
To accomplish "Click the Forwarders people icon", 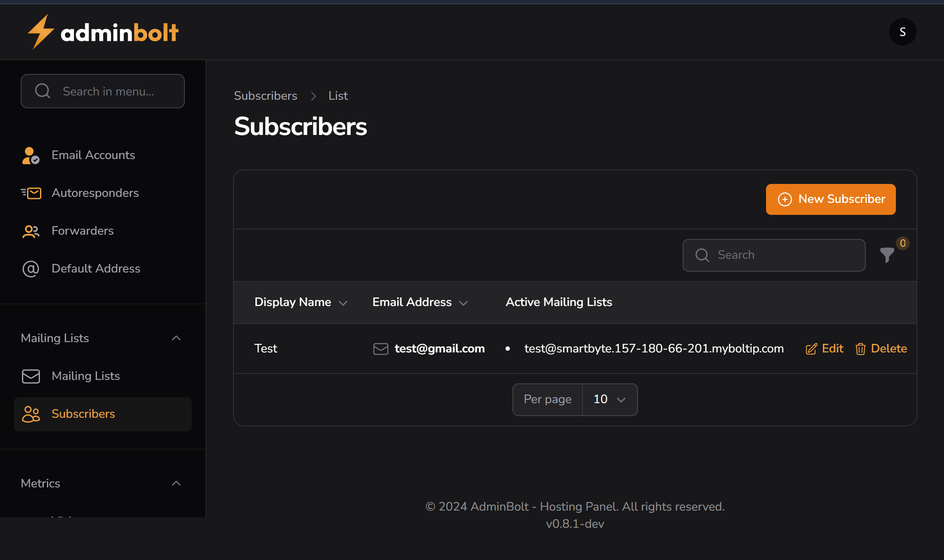I will 30,231.
